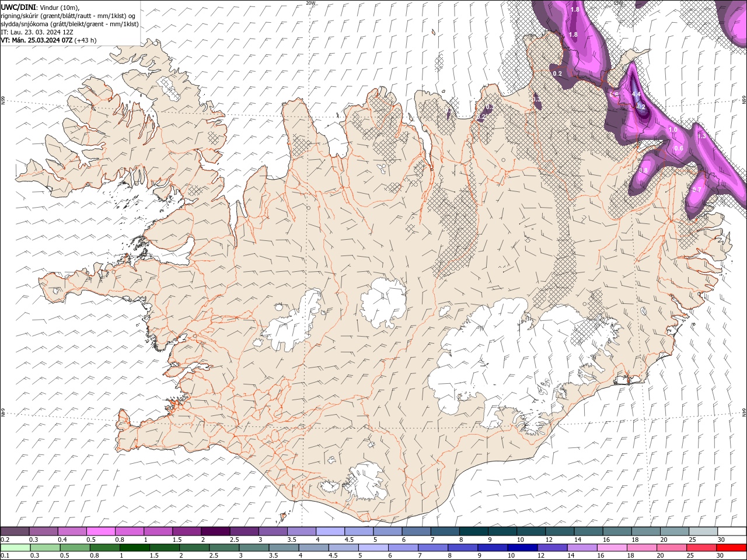Click the '20W' longitude label at the top
Screen dimensions: 747x560
click(310, 3)
